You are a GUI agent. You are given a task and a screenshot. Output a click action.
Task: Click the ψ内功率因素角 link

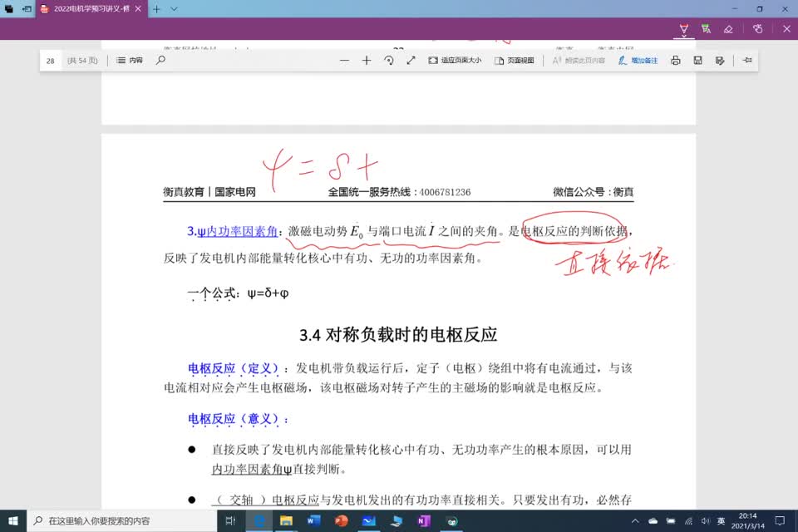tap(237, 232)
